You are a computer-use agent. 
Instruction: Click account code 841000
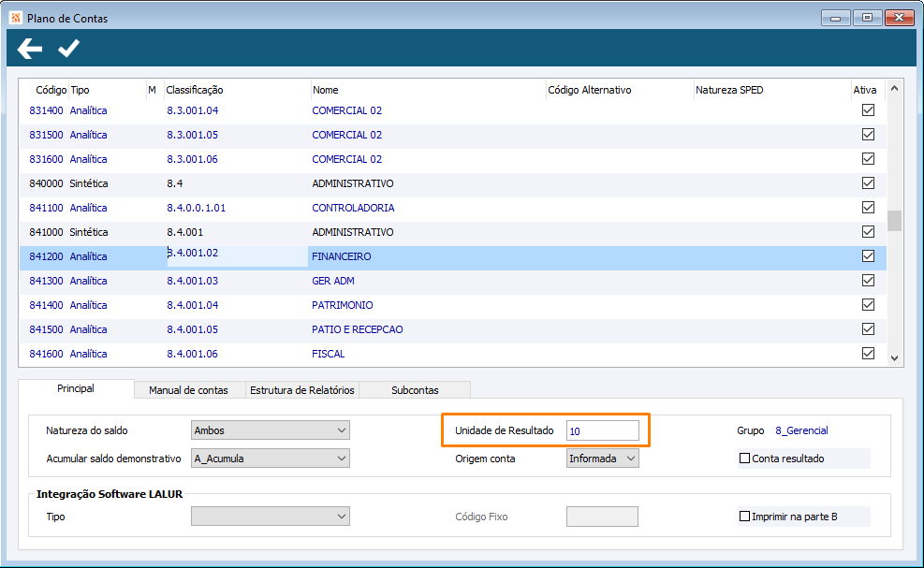click(46, 232)
